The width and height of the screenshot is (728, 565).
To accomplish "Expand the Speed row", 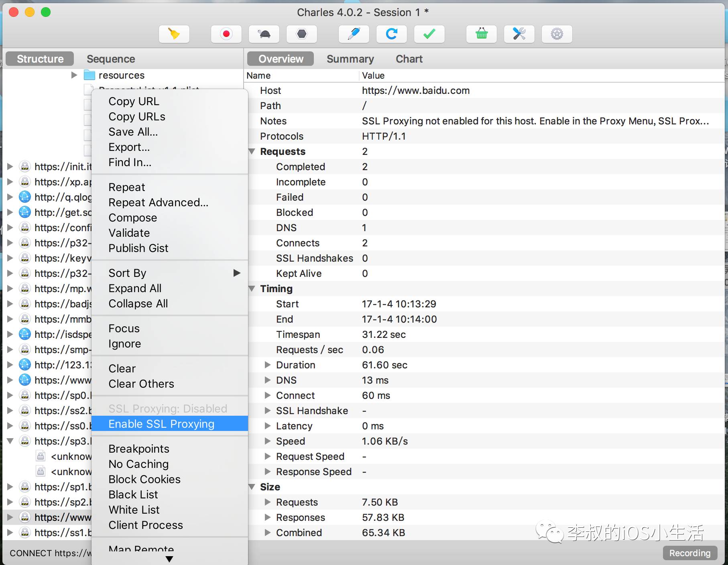I will (x=268, y=441).
